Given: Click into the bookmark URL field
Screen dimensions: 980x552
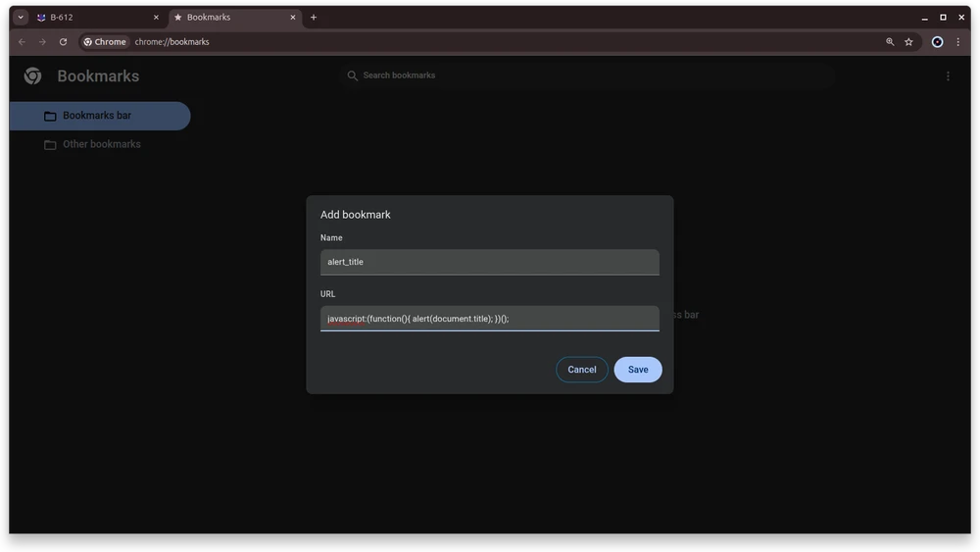Looking at the screenshot, I should tap(489, 319).
